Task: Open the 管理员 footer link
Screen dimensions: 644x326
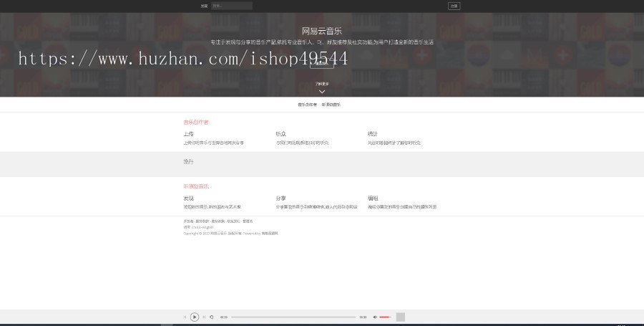Action: tap(248, 221)
